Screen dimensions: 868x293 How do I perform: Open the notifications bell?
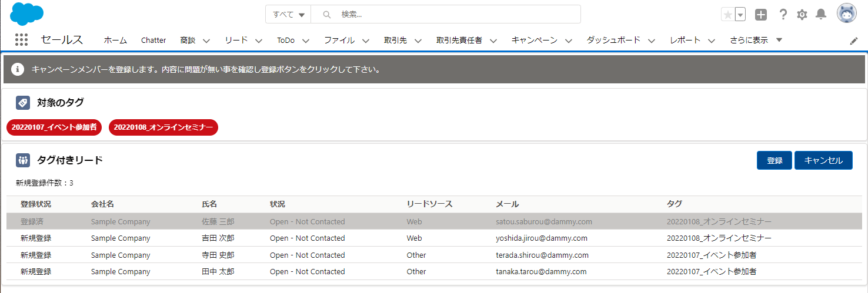pyautogui.click(x=821, y=15)
